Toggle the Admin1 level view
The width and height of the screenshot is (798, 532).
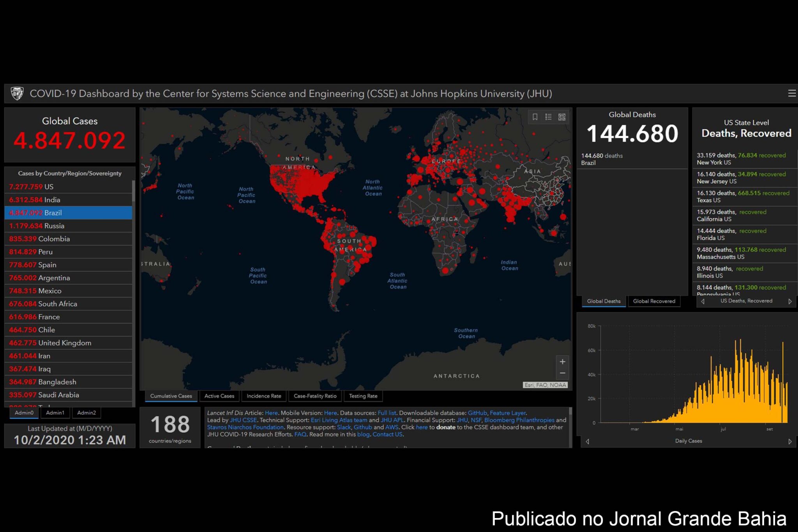pos(55,413)
